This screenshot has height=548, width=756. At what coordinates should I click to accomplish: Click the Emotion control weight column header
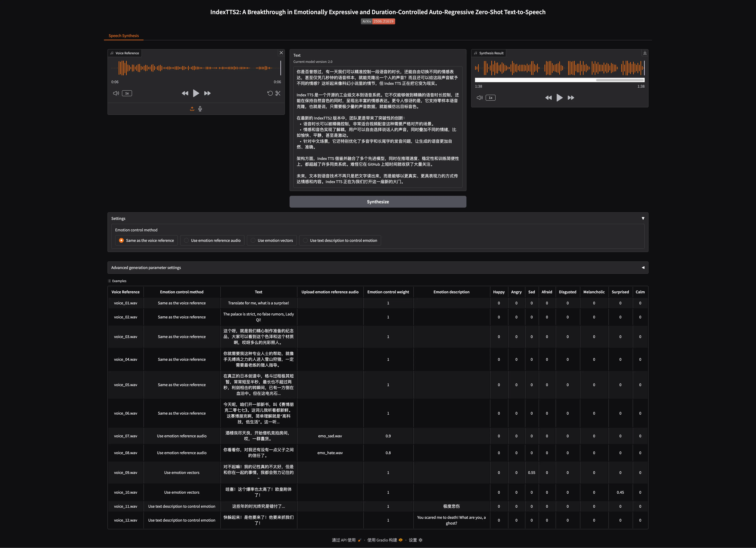388,292
